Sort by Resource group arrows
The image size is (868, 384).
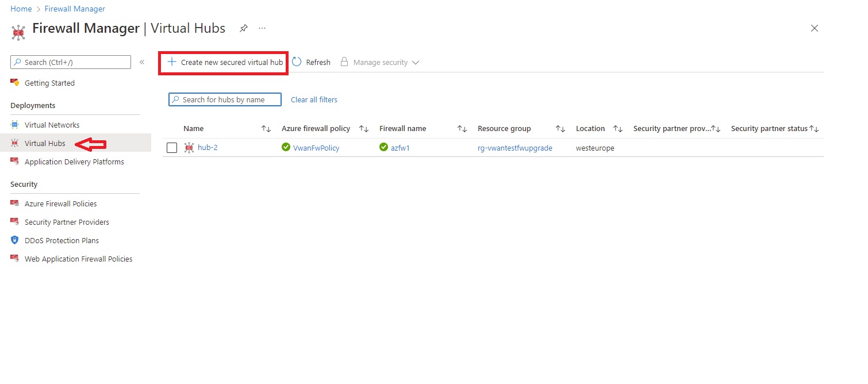click(560, 129)
